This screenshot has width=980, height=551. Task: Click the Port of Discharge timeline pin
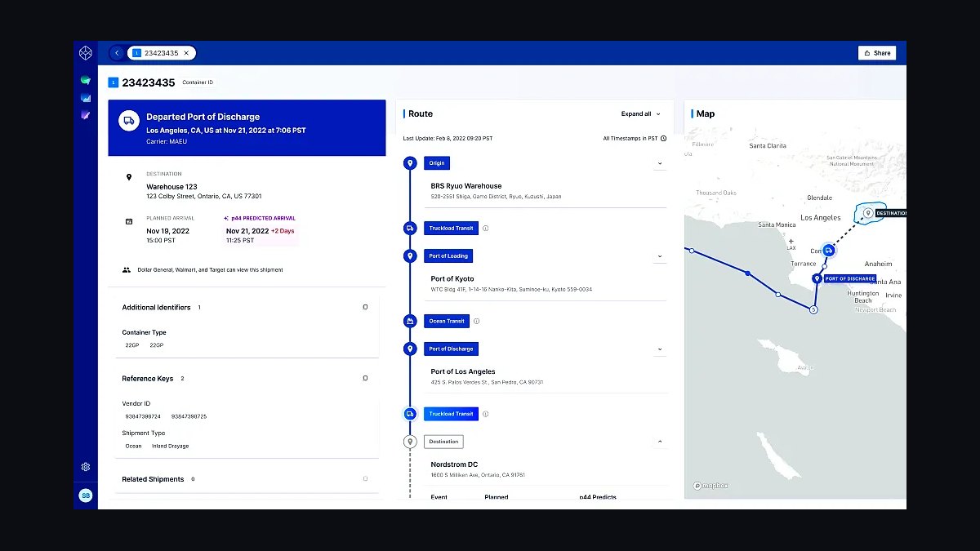pyautogui.click(x=410, y=349)
